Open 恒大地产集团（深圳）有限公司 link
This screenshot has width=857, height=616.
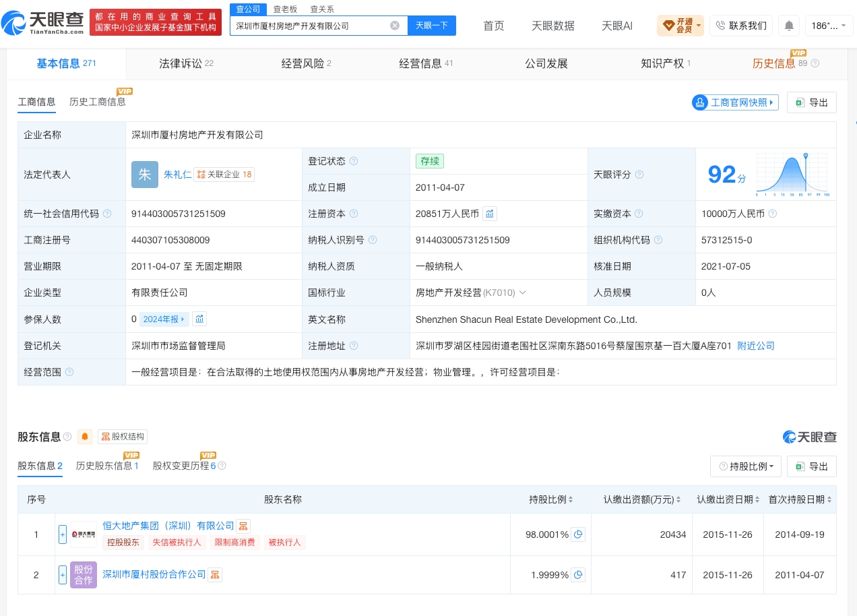pyautogui.click(x=168, y=526)
